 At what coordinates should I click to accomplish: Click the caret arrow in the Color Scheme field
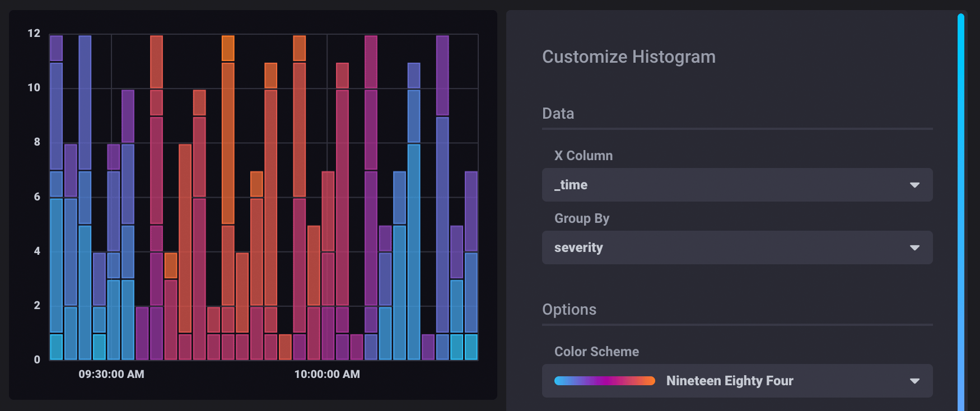coord(914,381)
